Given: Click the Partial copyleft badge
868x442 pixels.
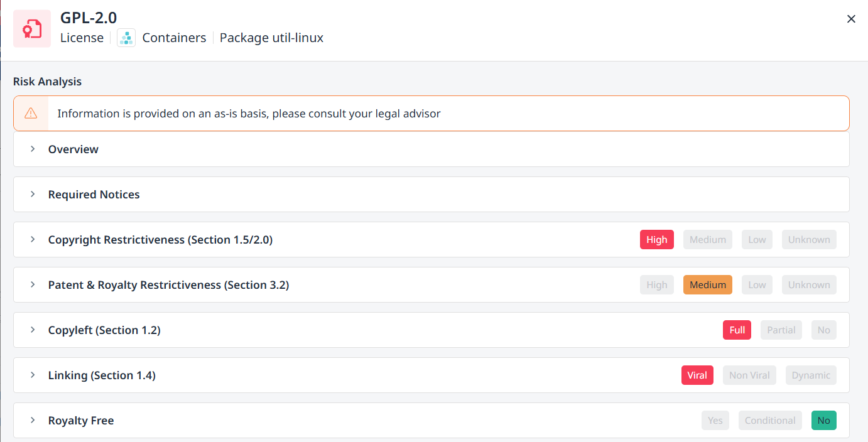Looking at the screenshot, I should pyautogui.click(x=781, y=330).
